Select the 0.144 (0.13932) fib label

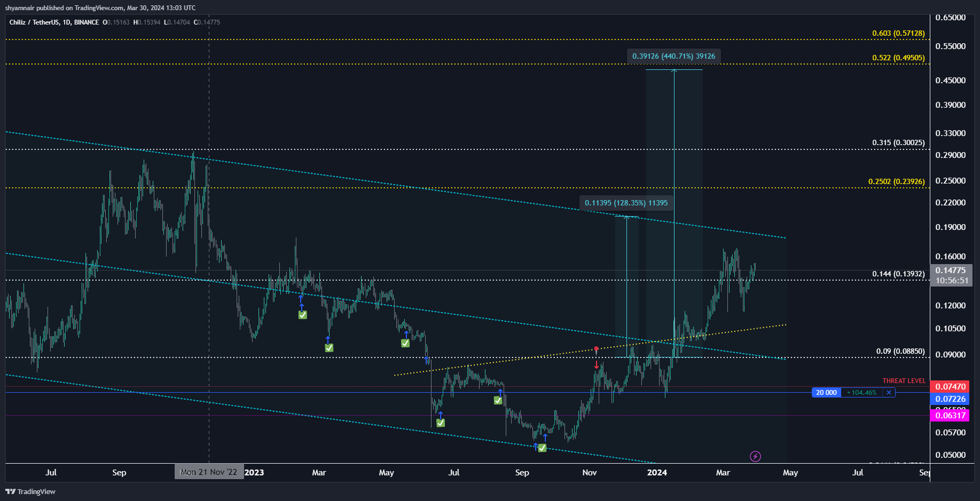click(x=898, y=274)
